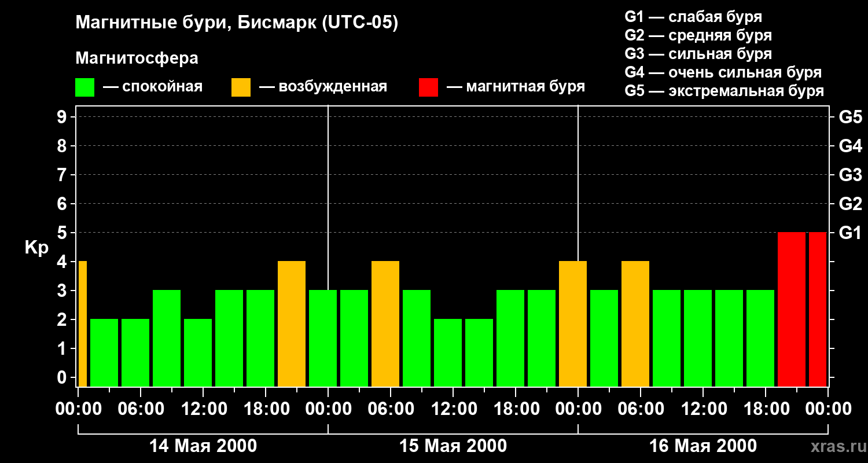This screenshot has width=868, height=463.
Task: Click the 'G2' label on right axis
Action: click(850, 204)
